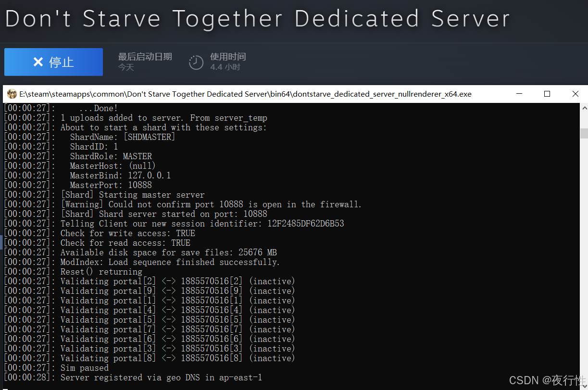Click the 'Reset() returning' line
588x390 pixels.
pos(73,272)
